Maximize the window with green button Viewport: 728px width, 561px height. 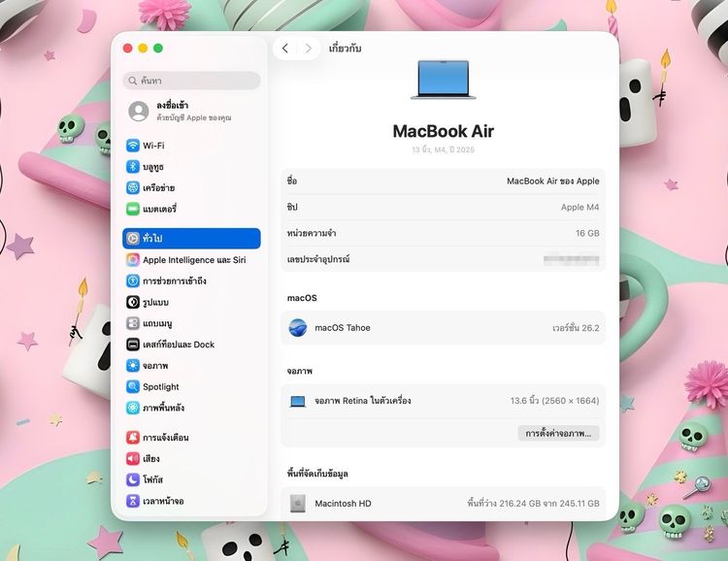coord(158,49)
